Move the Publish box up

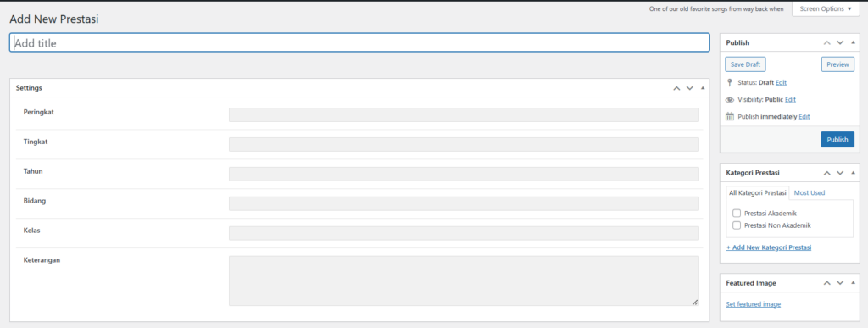tap(827, 42)
